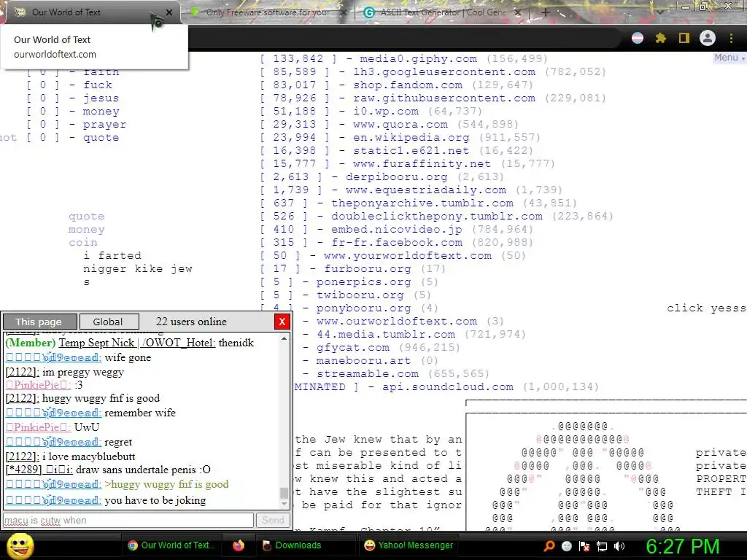This screenshot has height=560, width=747.
Task: Click the 6:27 PM clock
Action: click(682, 546)
